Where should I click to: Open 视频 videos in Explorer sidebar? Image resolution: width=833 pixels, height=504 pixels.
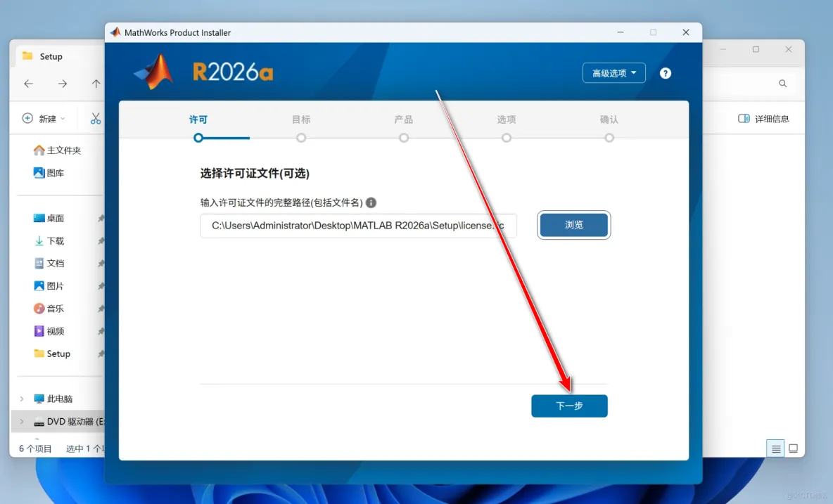[49, 331]
